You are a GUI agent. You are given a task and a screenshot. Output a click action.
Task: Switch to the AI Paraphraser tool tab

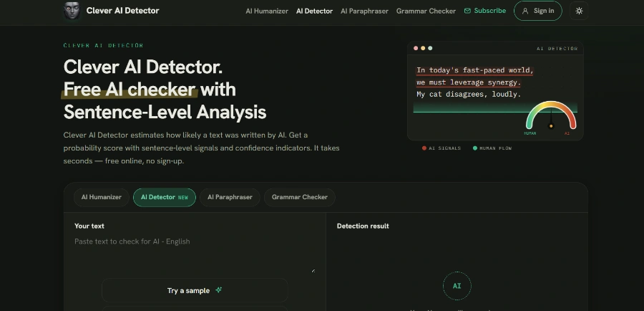(x=230, y=197)
